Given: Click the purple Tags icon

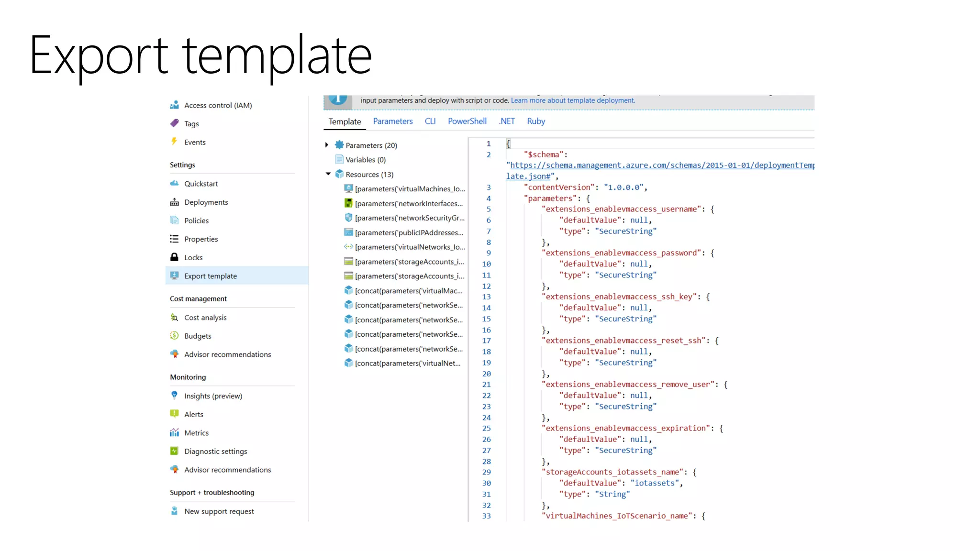Looking at the screenshot, I should [174, 123].
